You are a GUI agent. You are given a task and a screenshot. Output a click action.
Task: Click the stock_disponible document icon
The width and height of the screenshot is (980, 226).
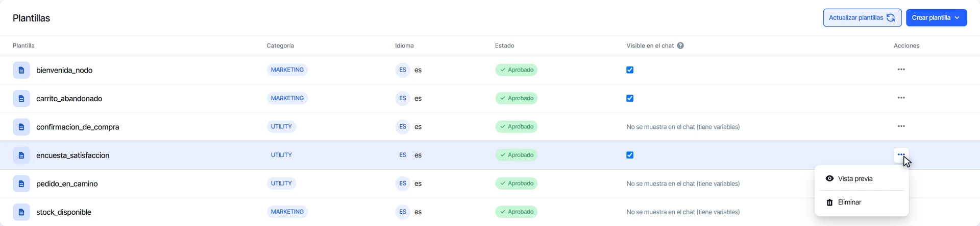(21, 212)
